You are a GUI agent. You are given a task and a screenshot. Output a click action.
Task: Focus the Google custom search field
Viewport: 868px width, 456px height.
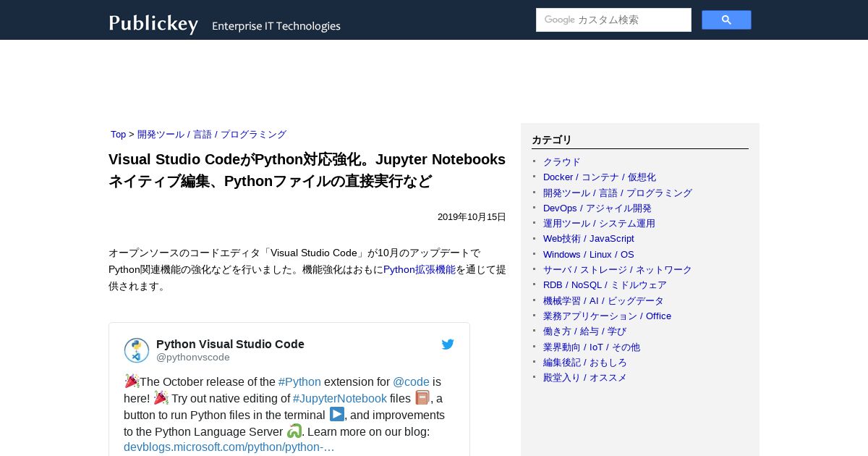coord(613,20)
